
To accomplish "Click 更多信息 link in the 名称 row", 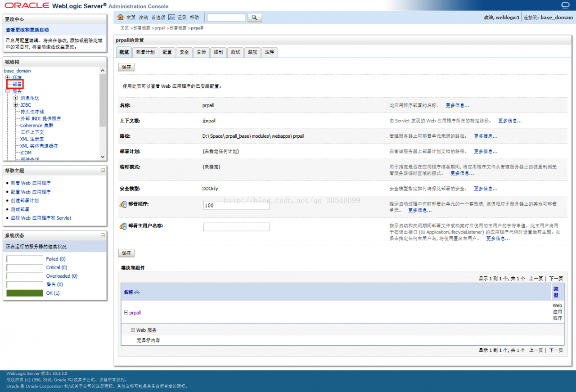I will click(x=458, y=105).
